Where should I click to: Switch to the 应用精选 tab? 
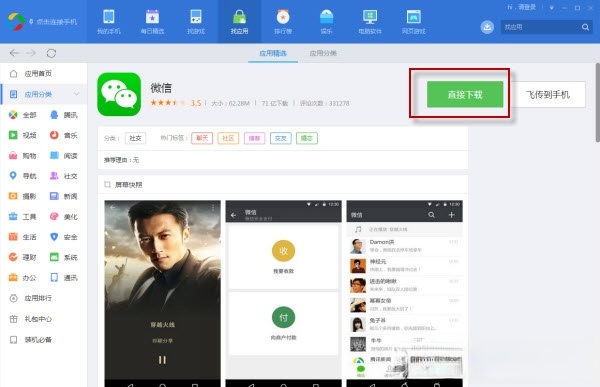point(273,53)
